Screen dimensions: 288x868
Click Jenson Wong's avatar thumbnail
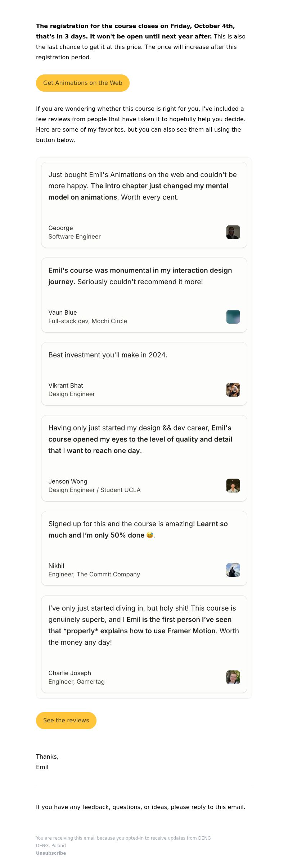pyautogui.click(x=233, y=485)
